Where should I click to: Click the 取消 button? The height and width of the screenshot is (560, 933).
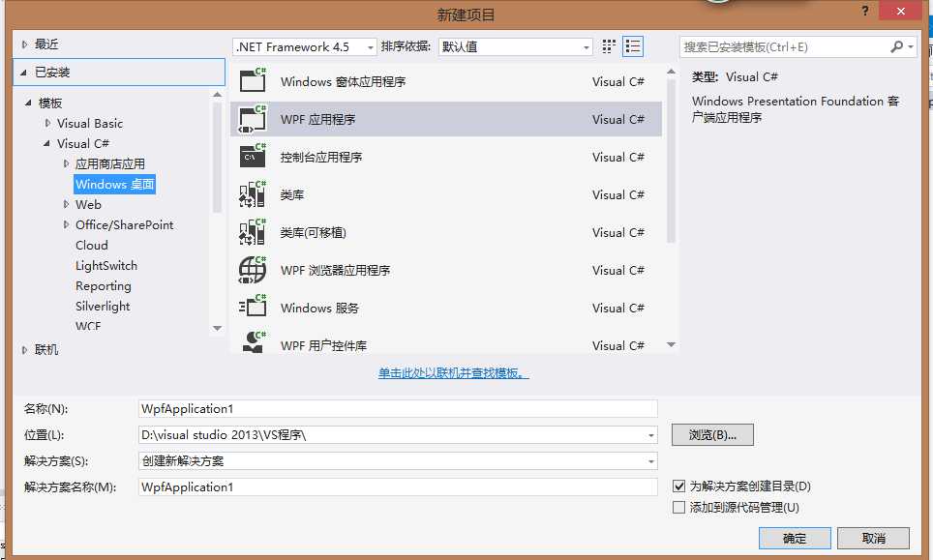(873, 539)
